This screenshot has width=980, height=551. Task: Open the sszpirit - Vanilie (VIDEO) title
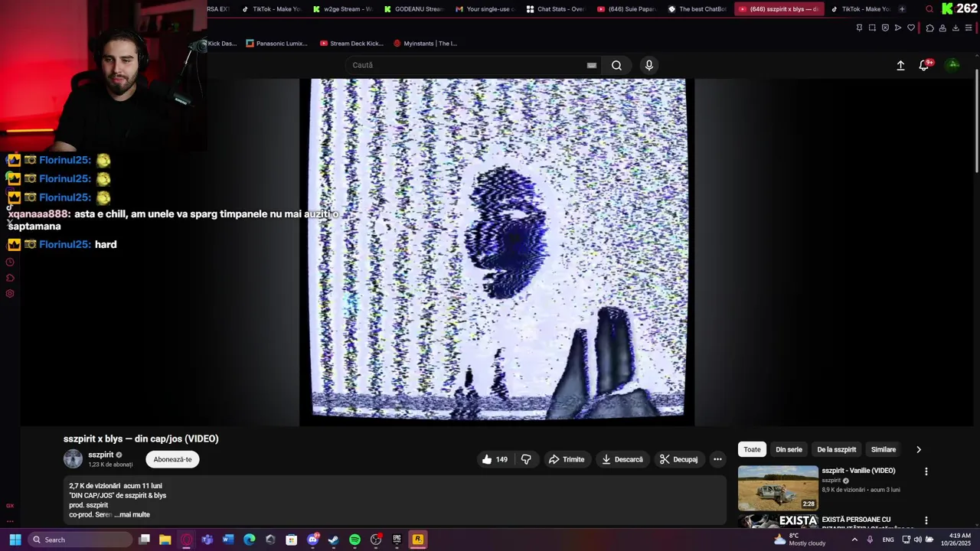(x=858, y=471)
